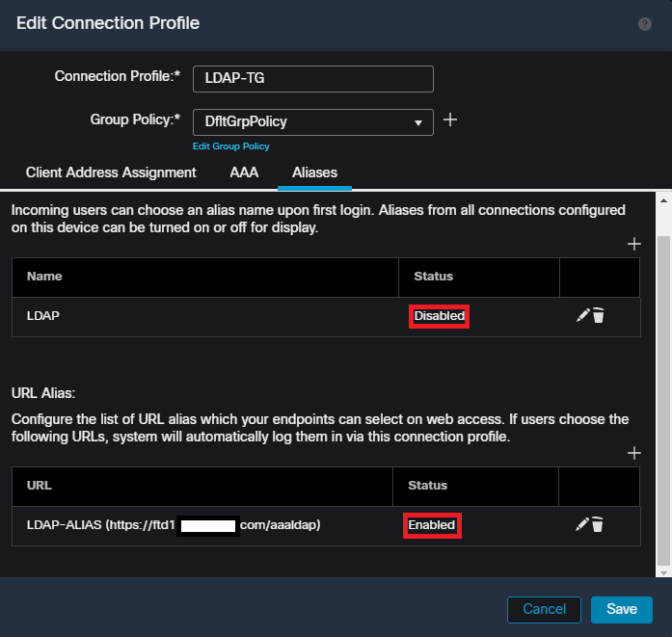Cancel editing the connection profile
This screenshot has height=637, width=672.
(544, 609)
